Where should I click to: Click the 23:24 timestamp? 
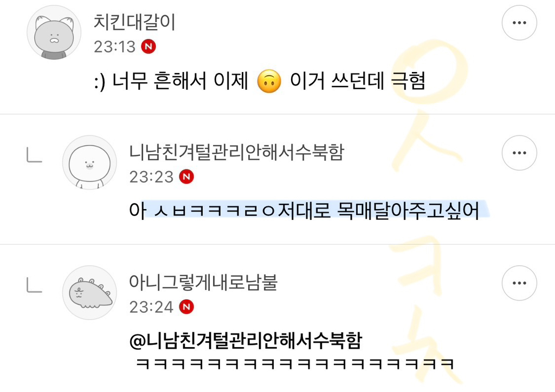point(152,307)
